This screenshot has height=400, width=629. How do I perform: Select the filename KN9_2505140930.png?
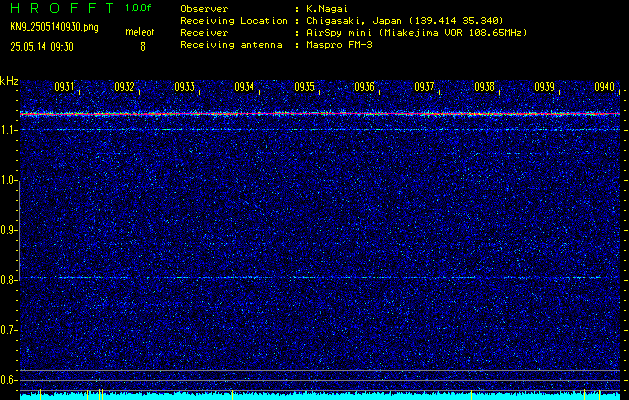54,27
